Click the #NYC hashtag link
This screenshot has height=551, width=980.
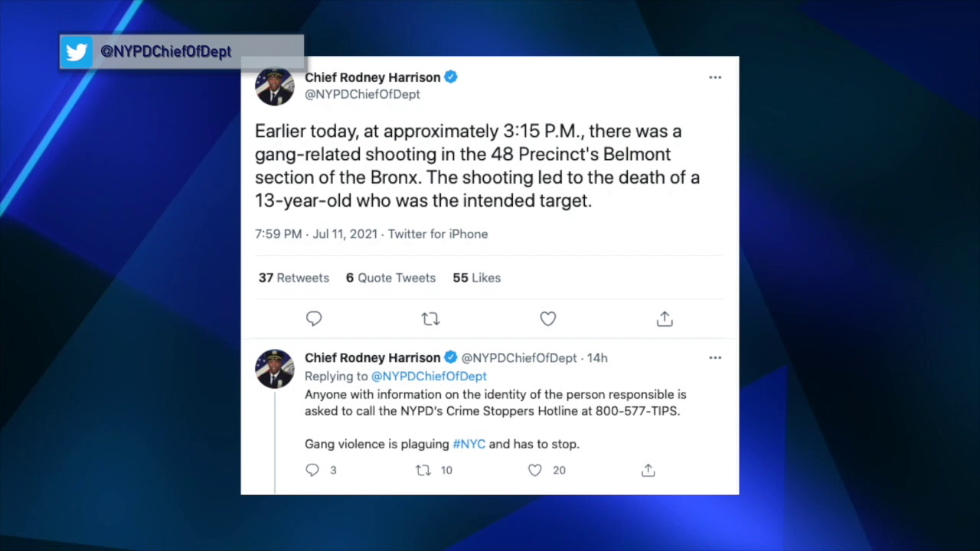pyautogui.click(x=469, y=444)
